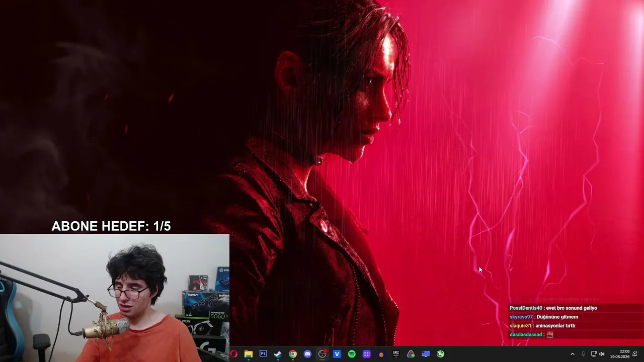644x362 pixels.
Task: Open Steam from the taskbar
Action: click(x=278, y=354)
